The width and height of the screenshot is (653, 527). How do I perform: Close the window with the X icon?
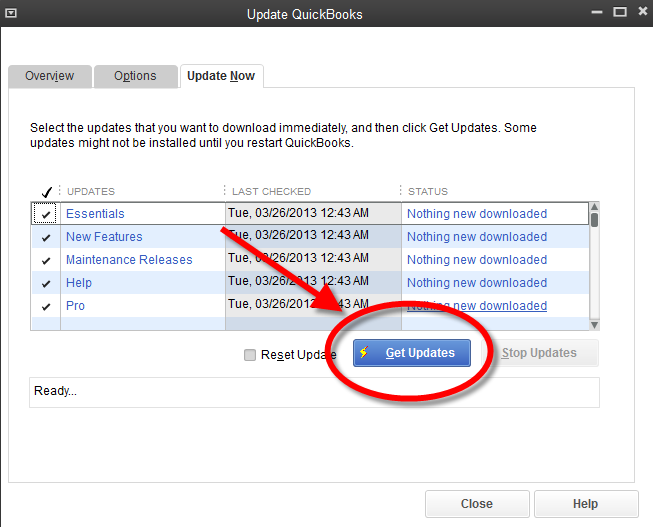point(643,12)
